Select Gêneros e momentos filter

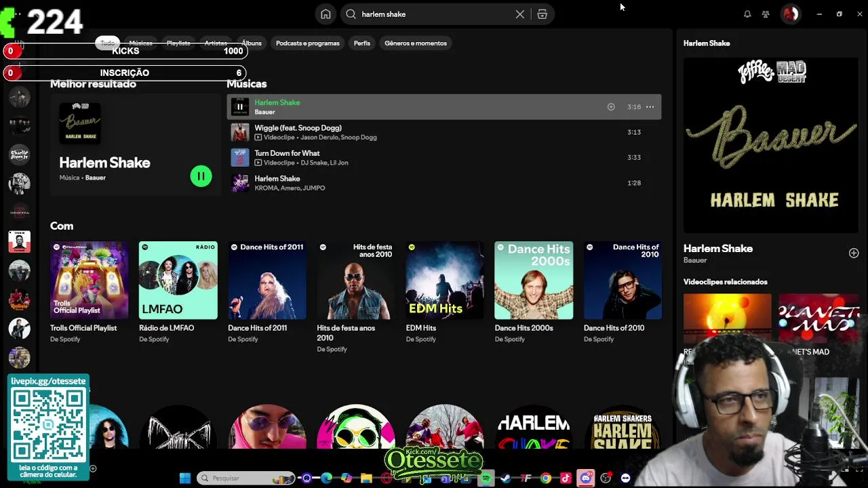[x=416, y=43]
